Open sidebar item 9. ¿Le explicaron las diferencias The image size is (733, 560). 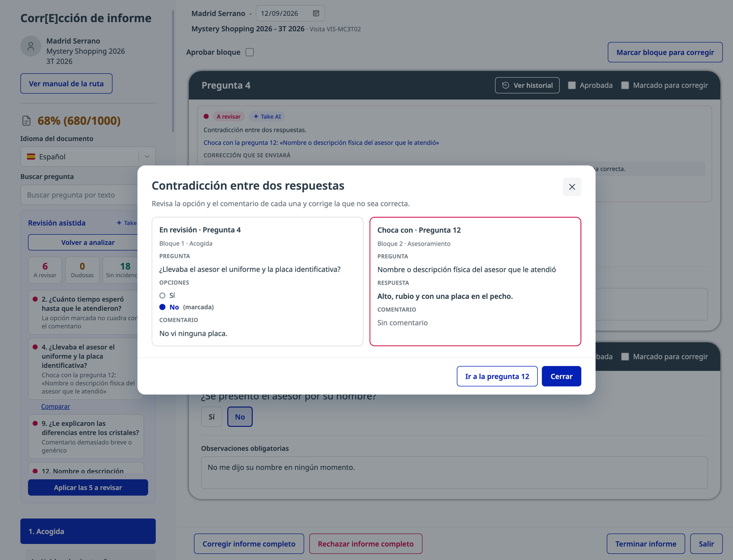[x=86, y=437]
